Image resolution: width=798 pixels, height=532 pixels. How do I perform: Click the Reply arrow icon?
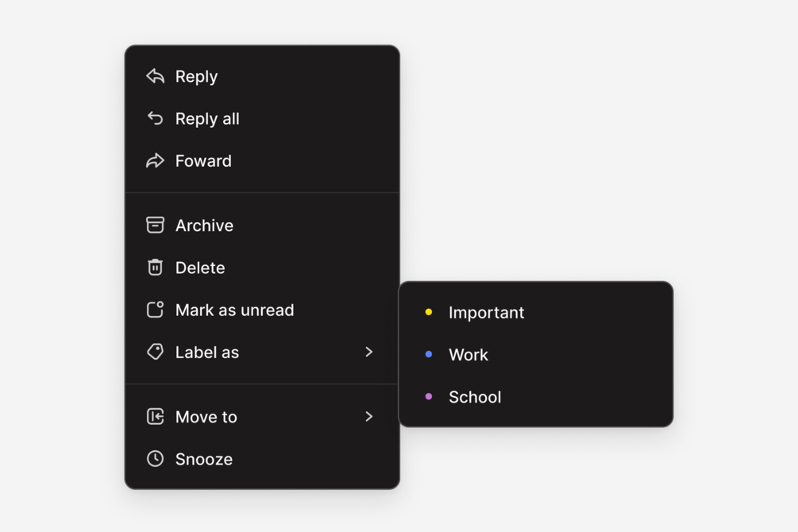point(155,76)
